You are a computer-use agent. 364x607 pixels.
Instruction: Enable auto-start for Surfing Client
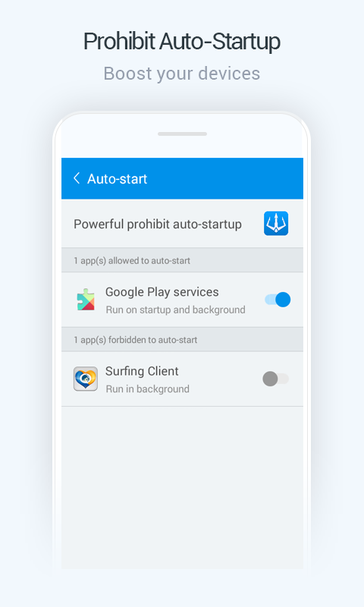tap(275, 379)
